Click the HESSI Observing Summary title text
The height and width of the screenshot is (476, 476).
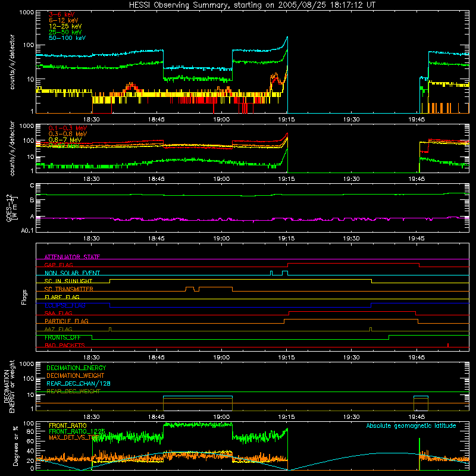(252, 5)
